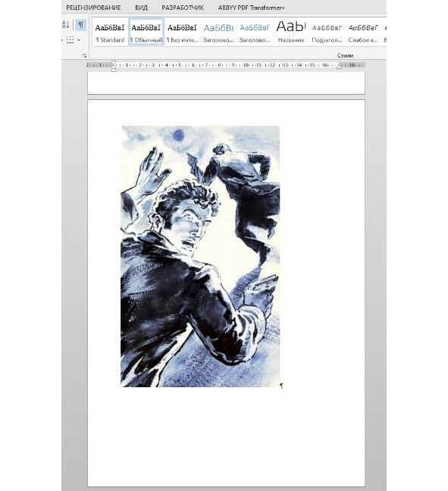Choose the Без интервала style
Screen dimensions: 448x491
point(183,33)
